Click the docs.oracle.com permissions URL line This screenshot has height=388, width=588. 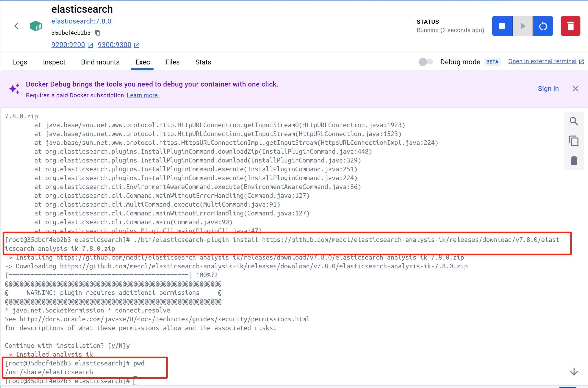click(x=157, y=319)
